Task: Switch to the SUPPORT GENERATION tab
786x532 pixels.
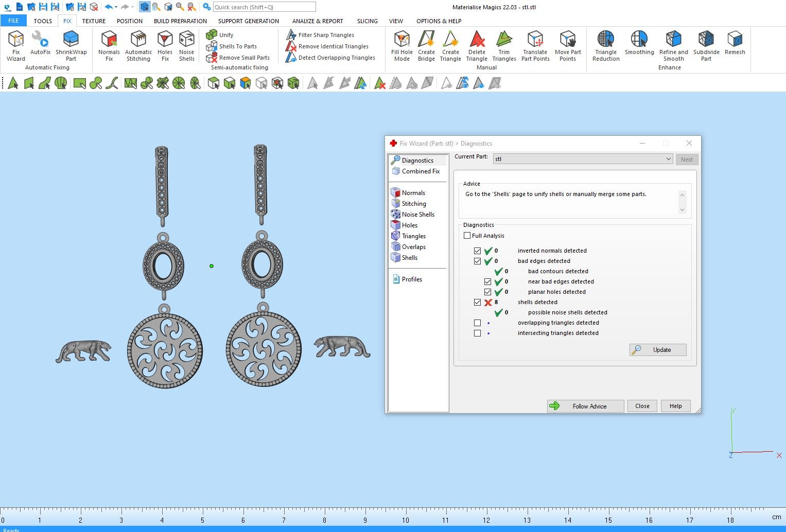Action: click(x=248, y=21)
